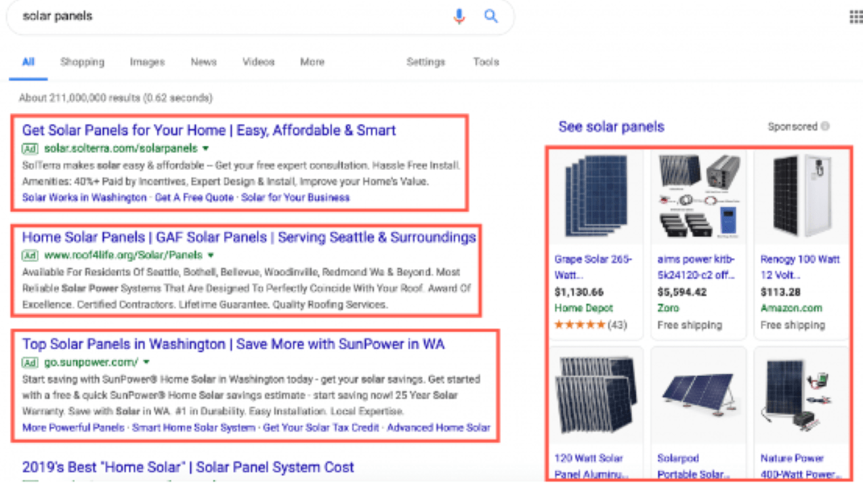Expand dropdown arrow next to solar.solterra.com/solarpanels
863x504 pixels.
205,148
